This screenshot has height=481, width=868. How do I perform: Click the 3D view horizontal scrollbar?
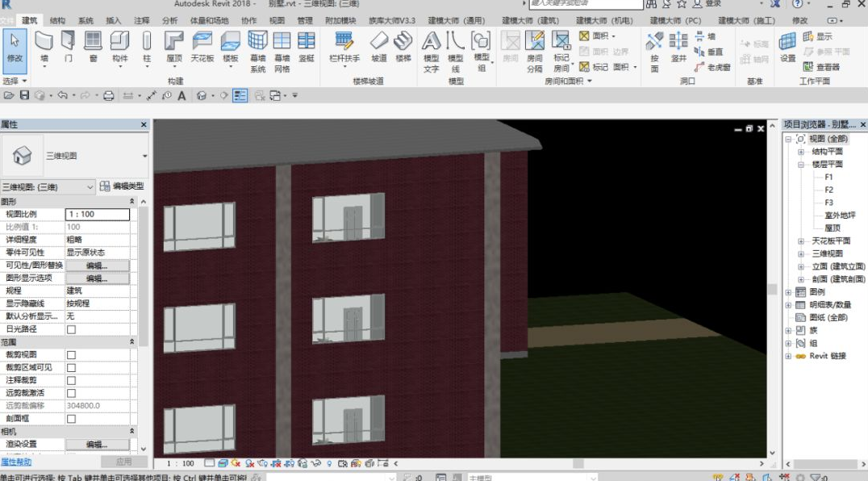[578, 463]
